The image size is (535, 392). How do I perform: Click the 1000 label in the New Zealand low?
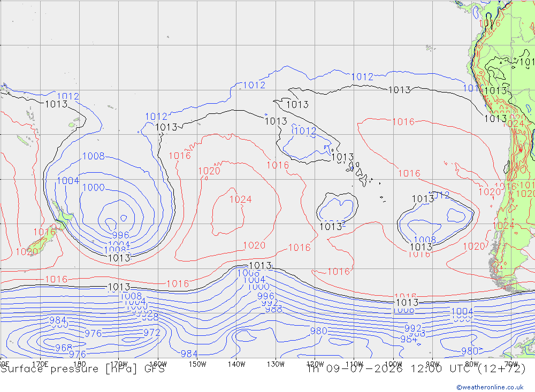click(x=94, y=187)
